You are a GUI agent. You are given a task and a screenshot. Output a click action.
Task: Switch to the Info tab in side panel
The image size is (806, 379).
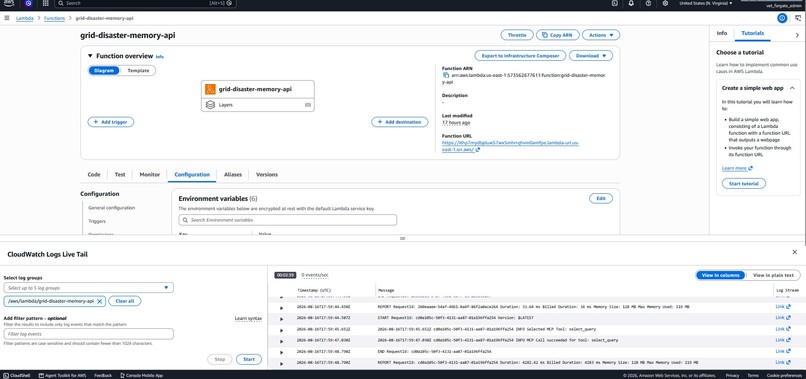(x=722, y=33)
